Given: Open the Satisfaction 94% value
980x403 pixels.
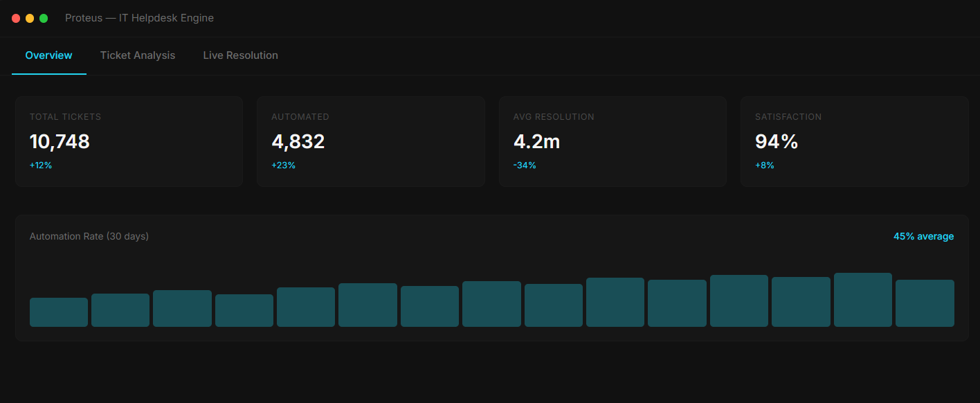Looking at the screenshot, I should tap(776, 142).
